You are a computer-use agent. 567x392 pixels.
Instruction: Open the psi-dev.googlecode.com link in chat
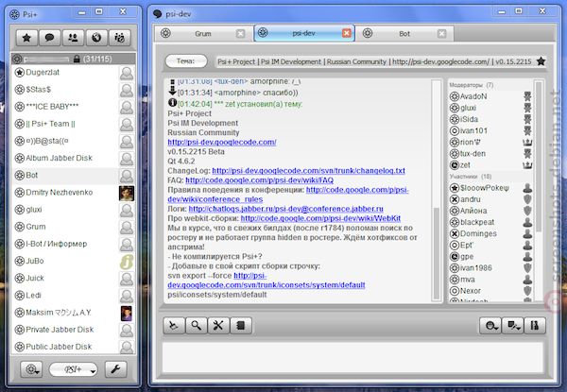tap(222, 143)
